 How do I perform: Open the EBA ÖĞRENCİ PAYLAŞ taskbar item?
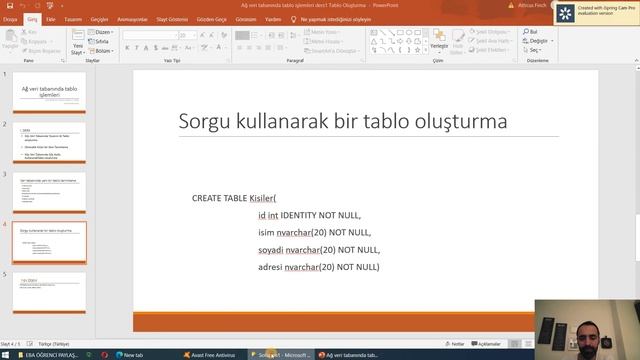pos(48,355)
